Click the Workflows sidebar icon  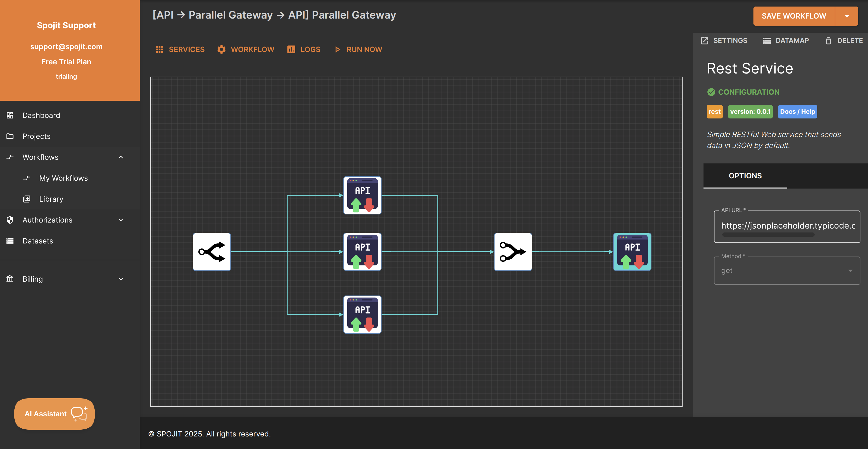tap(10, 157)
